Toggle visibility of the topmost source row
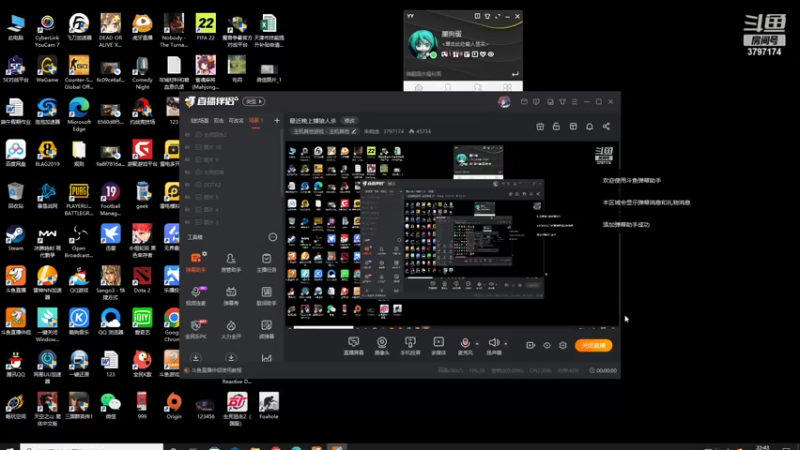This screenshot has width=800, height=450. coord(187,135)
